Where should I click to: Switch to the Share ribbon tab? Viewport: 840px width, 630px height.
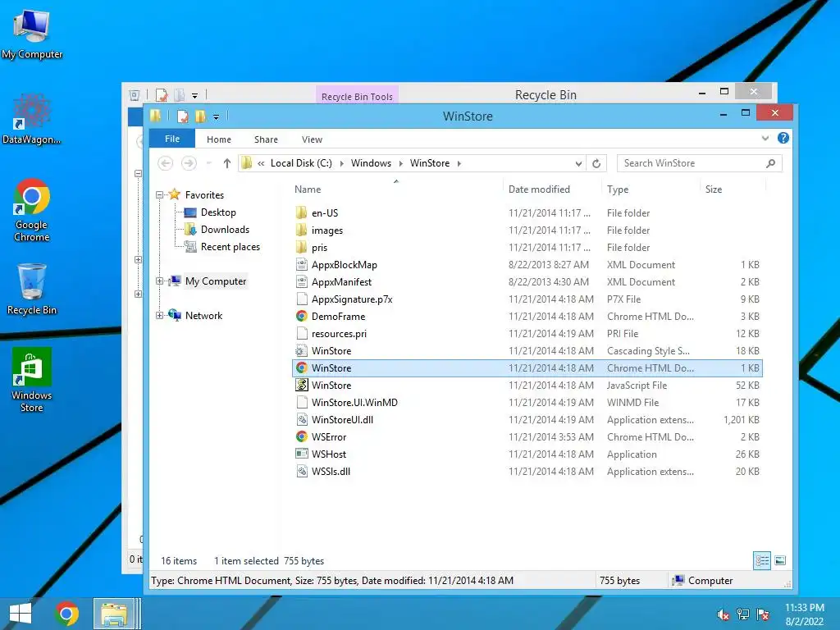(266, 139)
